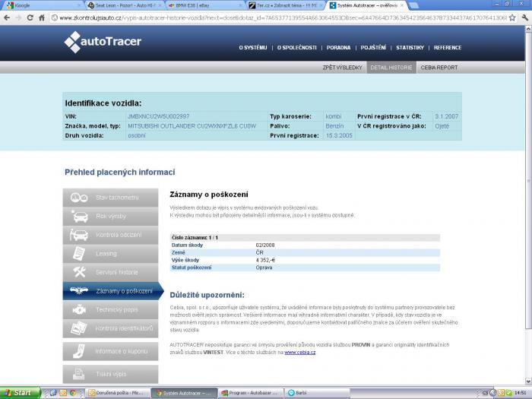Open the Pojištění menu item
Viewport: 532px width, 399px height.
373,48
